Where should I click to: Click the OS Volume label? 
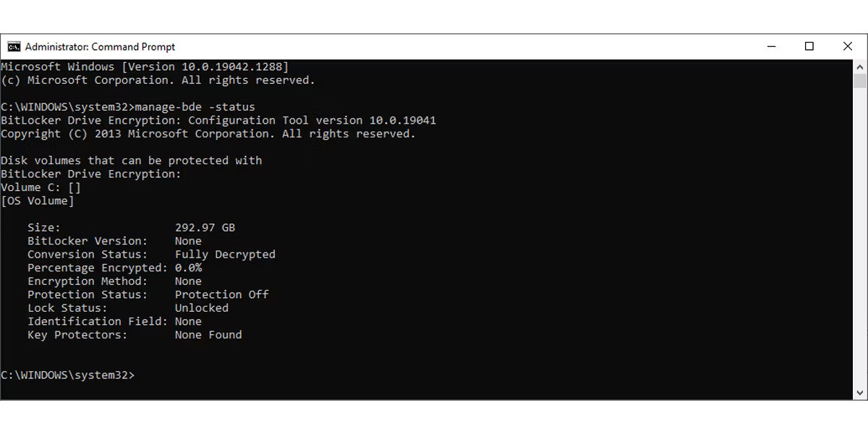pos(38,200)
